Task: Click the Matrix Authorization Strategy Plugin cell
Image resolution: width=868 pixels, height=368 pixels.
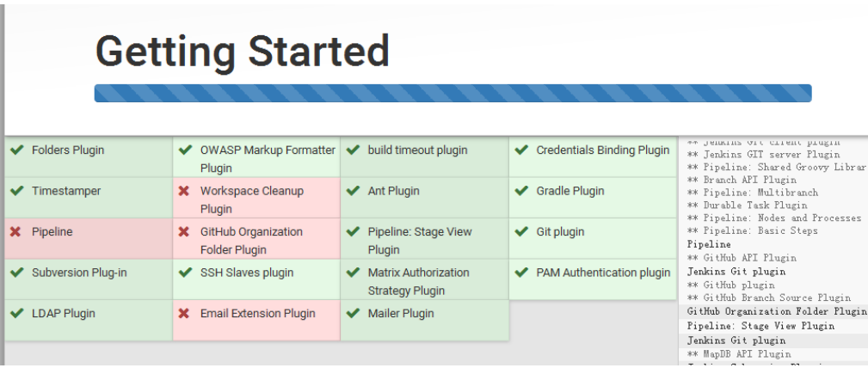Action: click(425, 279)
